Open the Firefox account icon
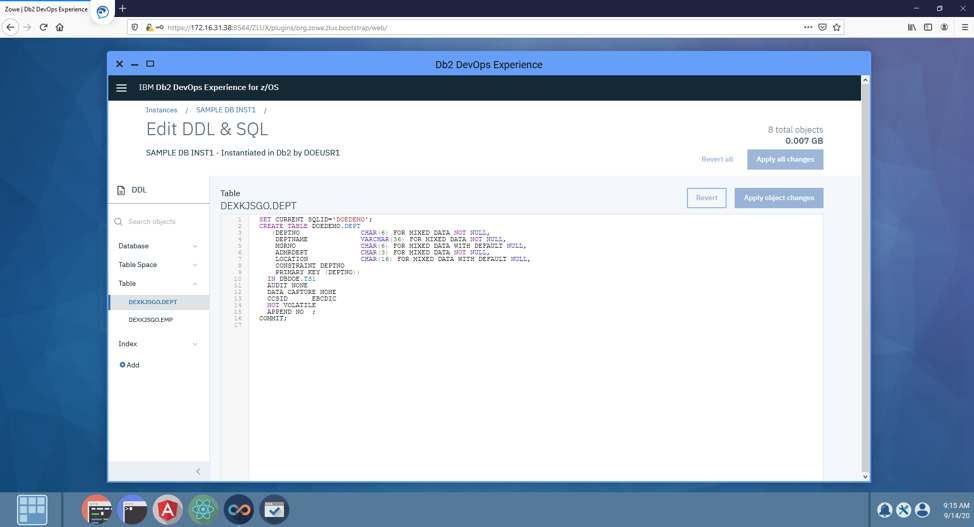Screen dimensions: 974x527 point(944,27)
